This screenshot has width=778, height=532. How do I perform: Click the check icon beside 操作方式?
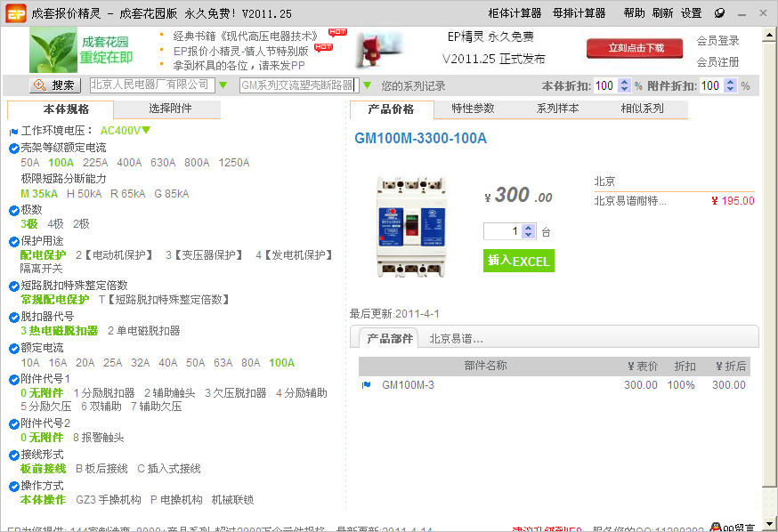point(14,487)
